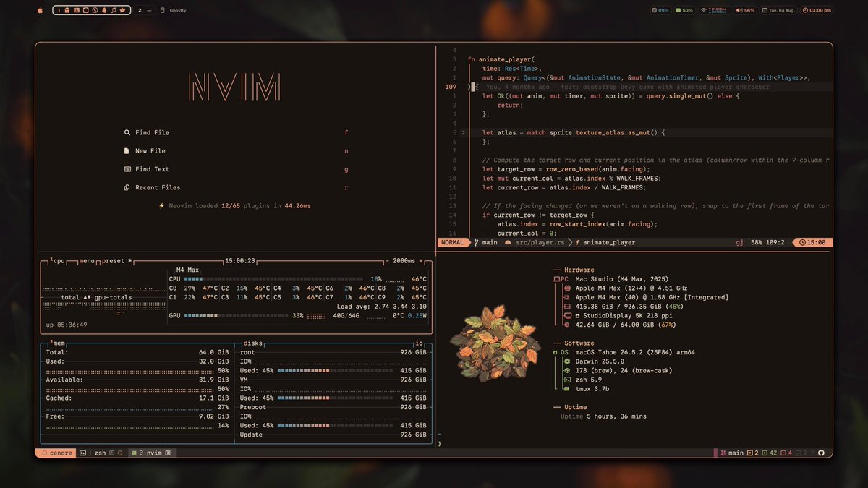The height and width of the screenshot is (488, 868).
Task: Select the cpu box label in btop
Action: coord(58,260)
